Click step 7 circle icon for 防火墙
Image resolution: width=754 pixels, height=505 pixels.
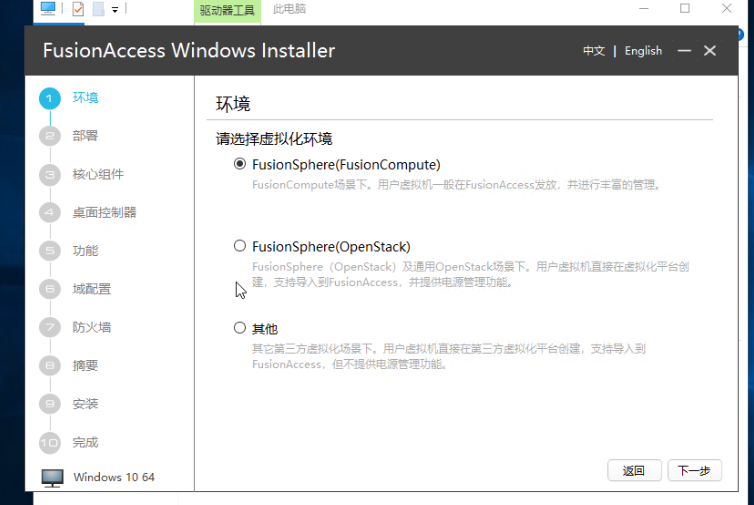(x=50, y=327)
